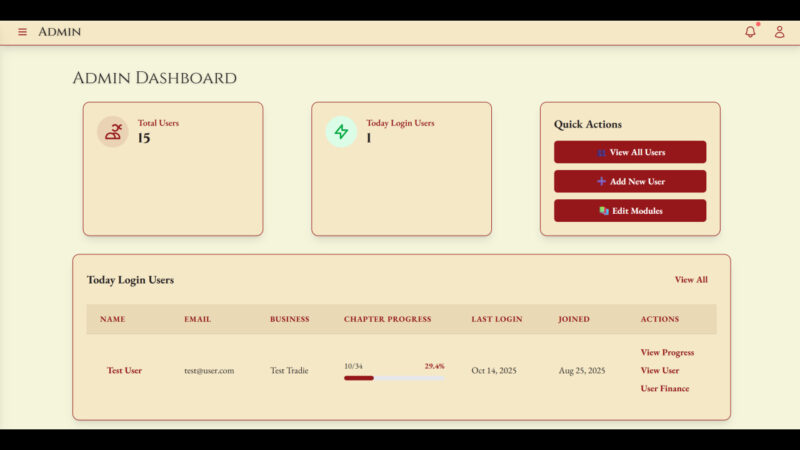Click the chapter progress bar for Test User
The image size is (800, 450).
click(394, 378)
